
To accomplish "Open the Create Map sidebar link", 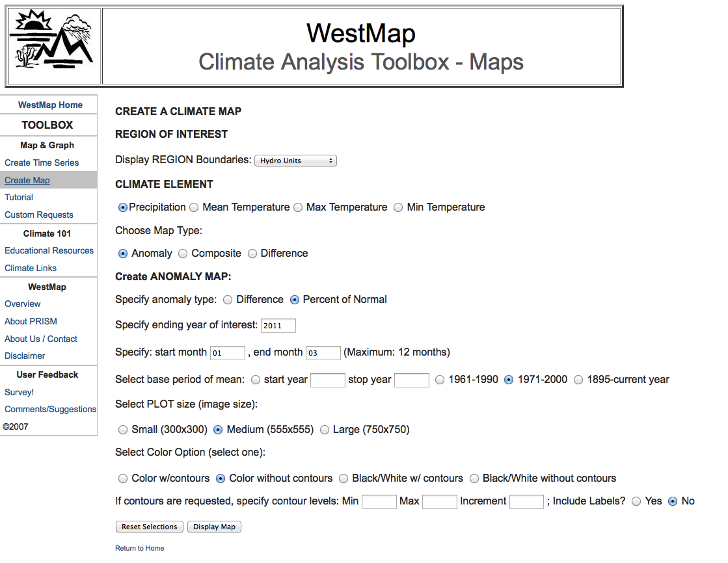I will click(x=27, y=180).
